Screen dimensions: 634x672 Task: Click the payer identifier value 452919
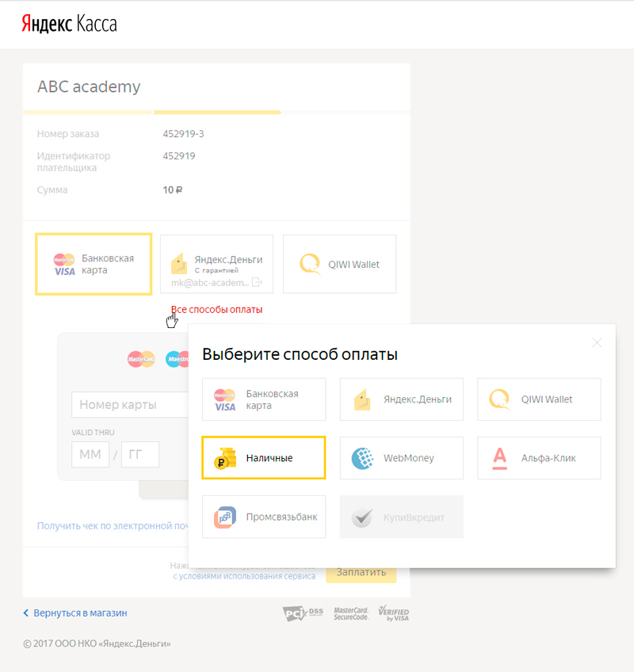179,155
